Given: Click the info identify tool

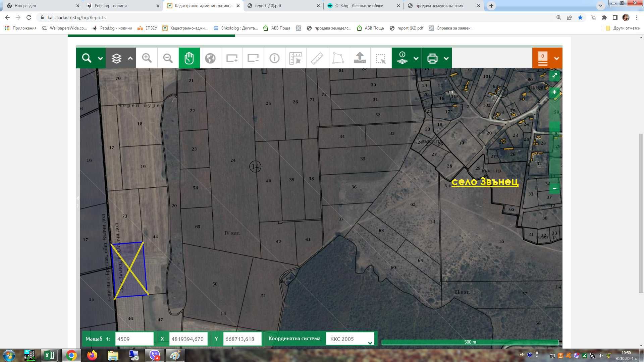Looking at the screenshot, I should (x=274, y=58).
